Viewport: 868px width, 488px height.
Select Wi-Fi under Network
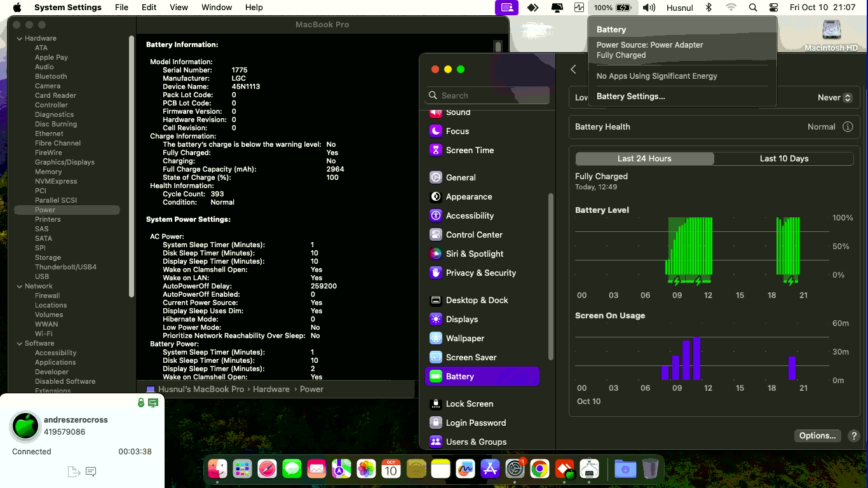44,334
